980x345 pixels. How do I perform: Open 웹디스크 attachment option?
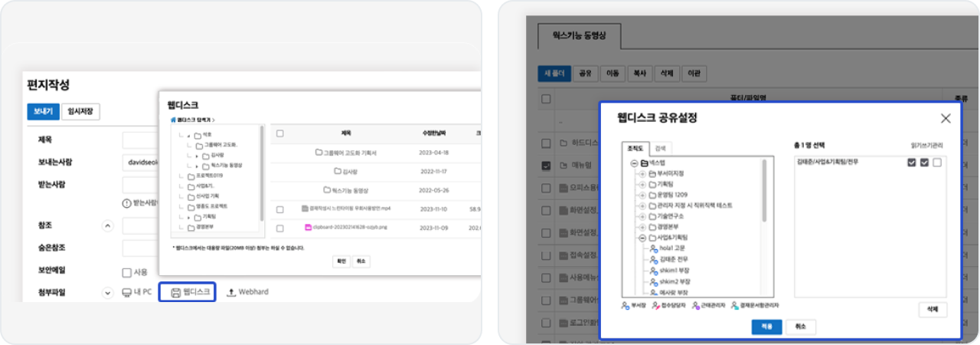pos(188,292)
